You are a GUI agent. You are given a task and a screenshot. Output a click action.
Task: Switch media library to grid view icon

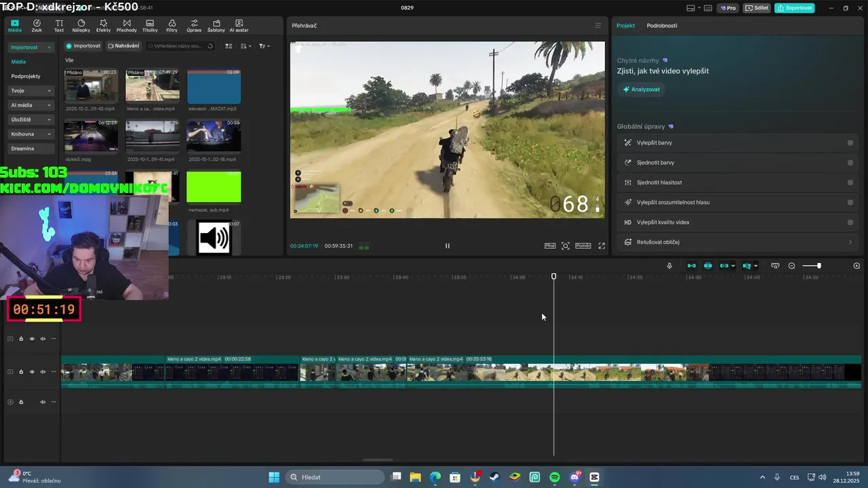pos(229,46)
